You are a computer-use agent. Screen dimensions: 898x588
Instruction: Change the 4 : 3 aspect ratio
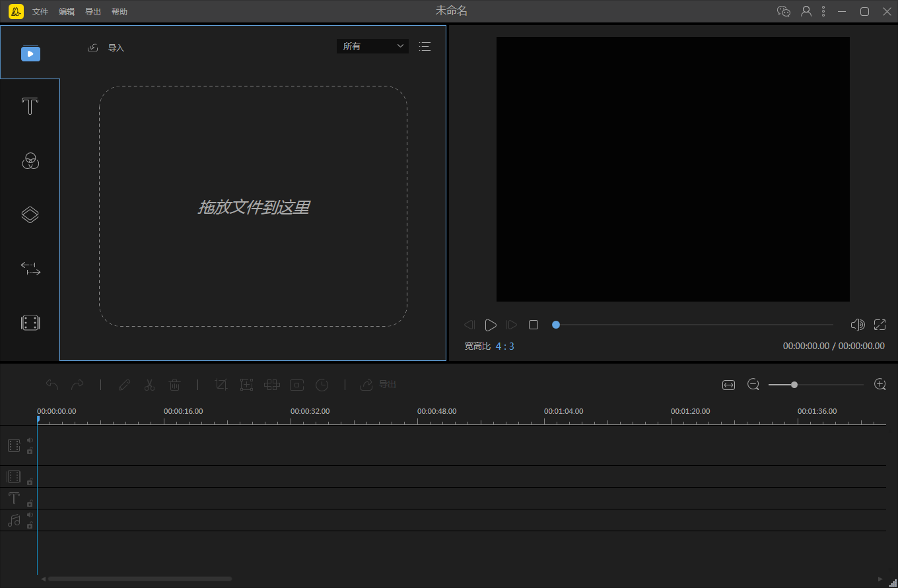505,346
